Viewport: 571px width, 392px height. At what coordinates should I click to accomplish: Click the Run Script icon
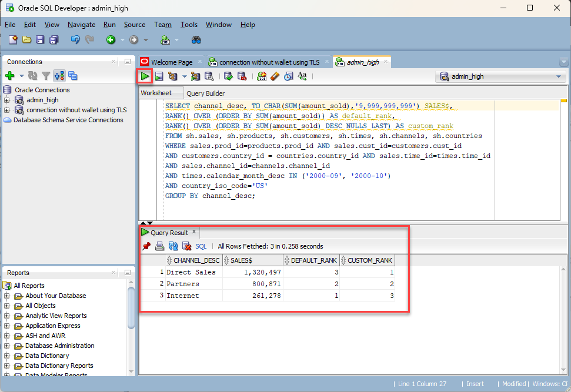[x=159, y=76]
